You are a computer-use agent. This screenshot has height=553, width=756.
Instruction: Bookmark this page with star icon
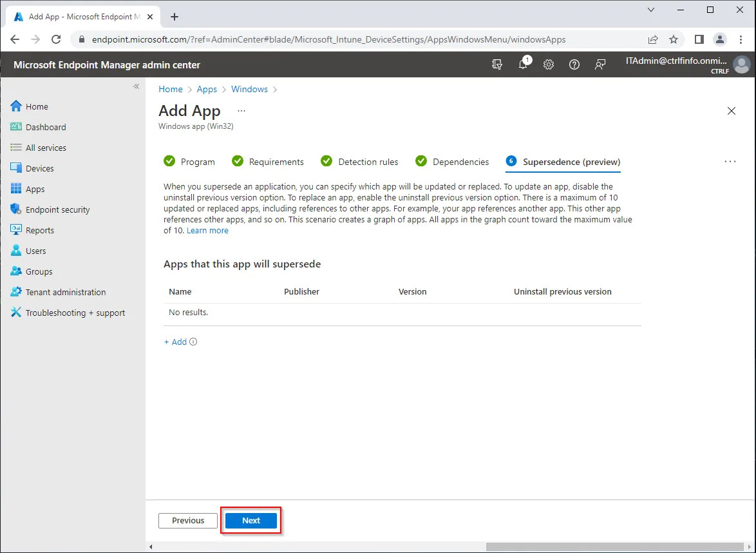coord(674,39)
